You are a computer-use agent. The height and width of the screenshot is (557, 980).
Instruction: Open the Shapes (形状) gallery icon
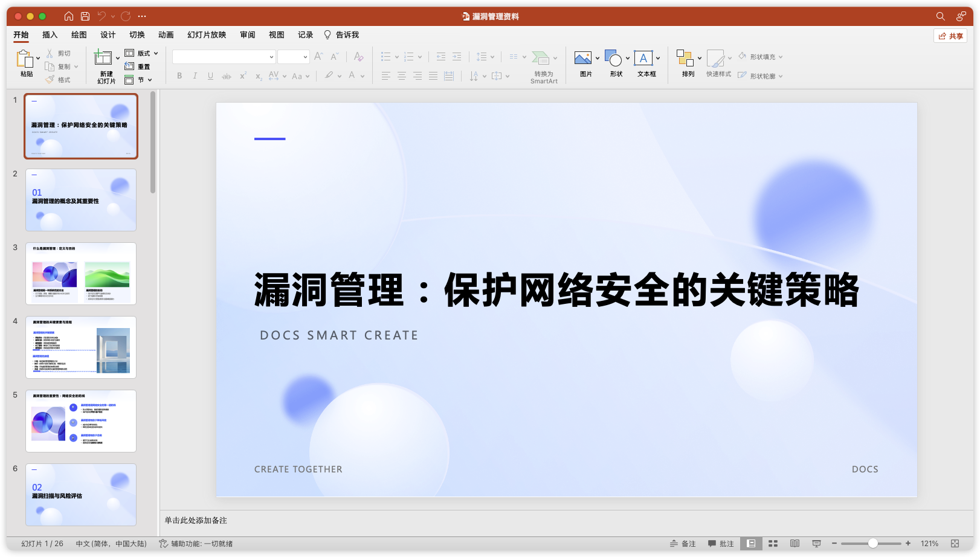coord(613,59)
